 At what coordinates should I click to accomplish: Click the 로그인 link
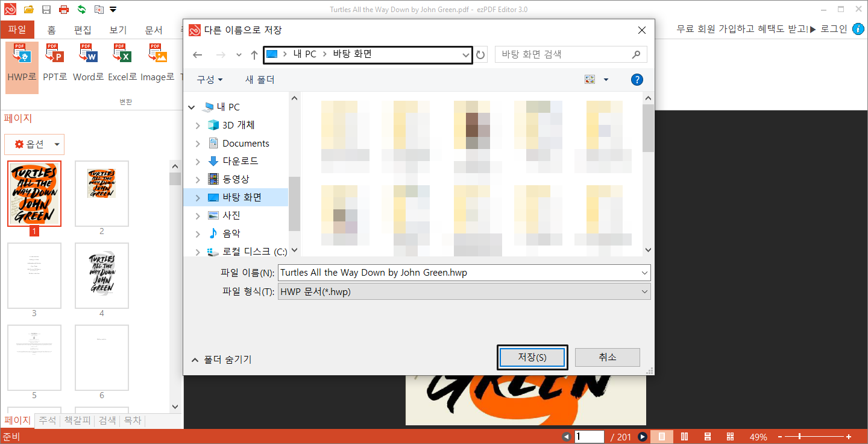(834, 29)
